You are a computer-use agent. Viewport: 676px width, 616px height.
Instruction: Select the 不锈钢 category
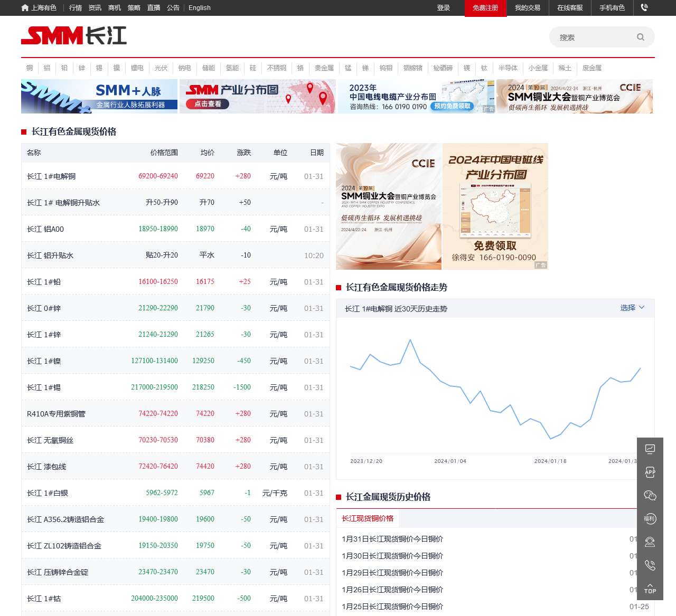277,68
